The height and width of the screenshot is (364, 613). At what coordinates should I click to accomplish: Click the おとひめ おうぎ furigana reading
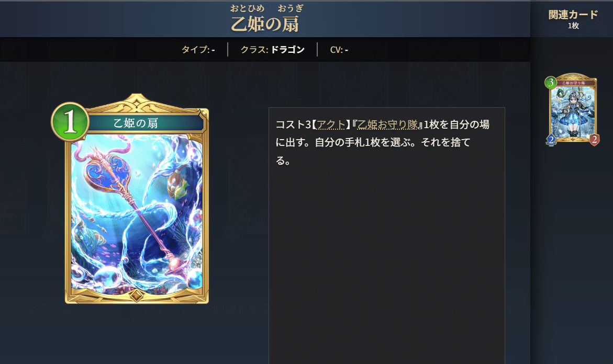click(266, 8)
